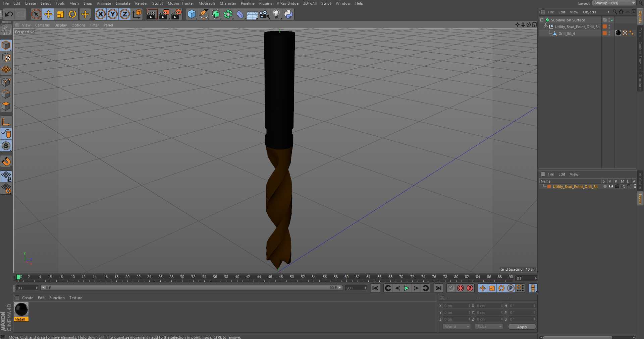This screenshot has height=339, width=644.
Task: Click the Apply button
Action: click(522, 327)
